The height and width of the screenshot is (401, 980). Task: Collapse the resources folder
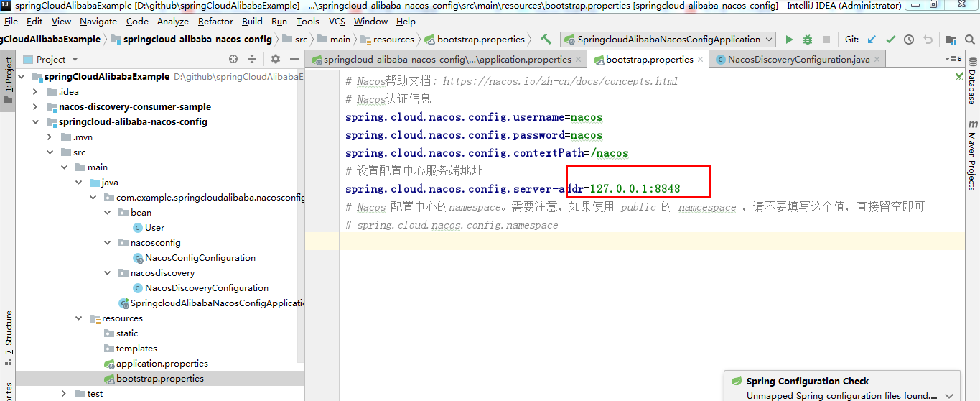tap(78, 318)
